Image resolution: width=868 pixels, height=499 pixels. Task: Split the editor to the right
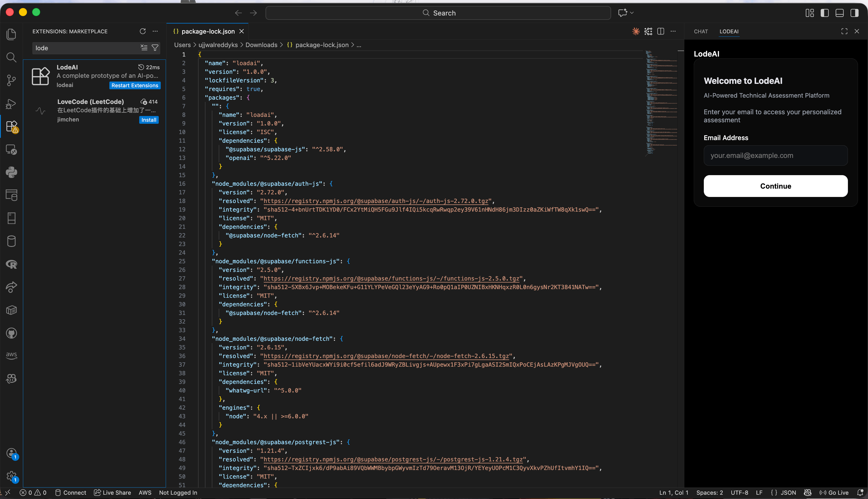point(661,31)
